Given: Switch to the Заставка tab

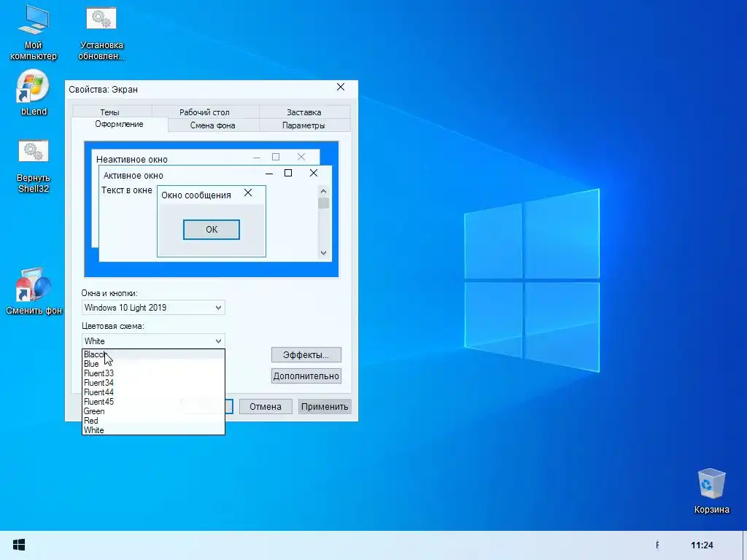Looking at the screenshot, I should tap(304, 112).
